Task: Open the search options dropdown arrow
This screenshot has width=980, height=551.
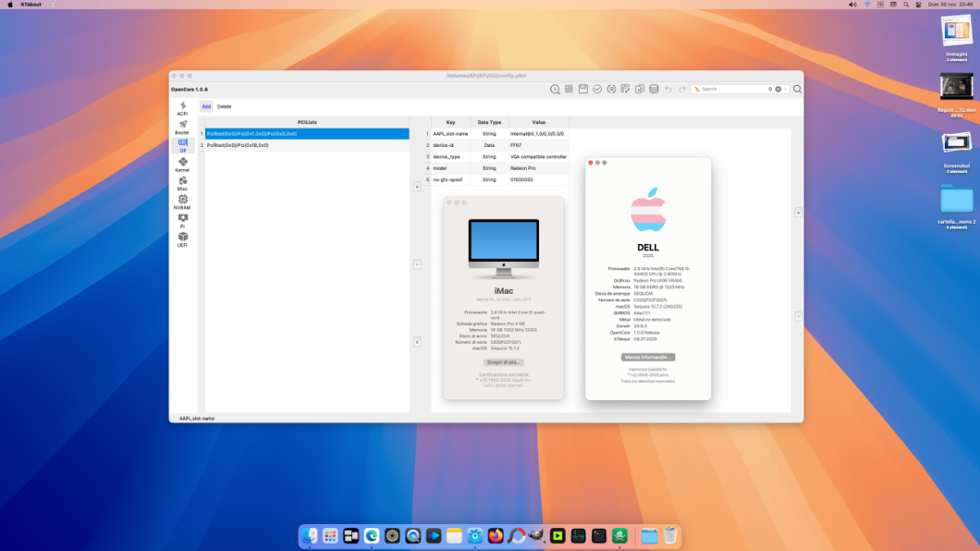Action: tap(786, 89)
